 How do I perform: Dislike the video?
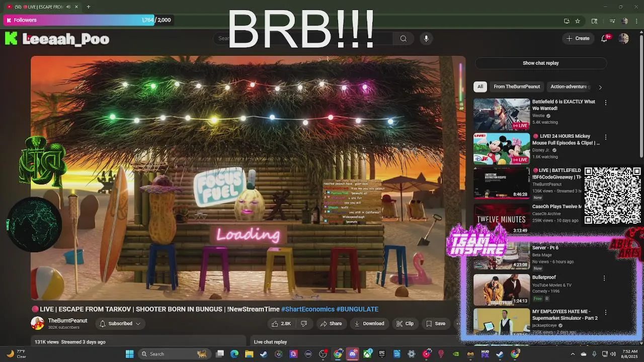click(304, 324)
